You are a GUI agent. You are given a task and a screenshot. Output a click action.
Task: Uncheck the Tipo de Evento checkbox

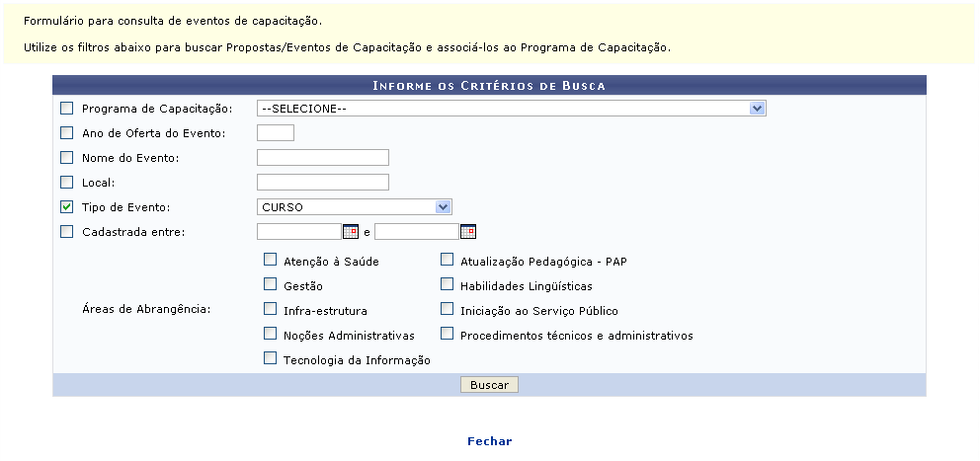click(67, 207)
